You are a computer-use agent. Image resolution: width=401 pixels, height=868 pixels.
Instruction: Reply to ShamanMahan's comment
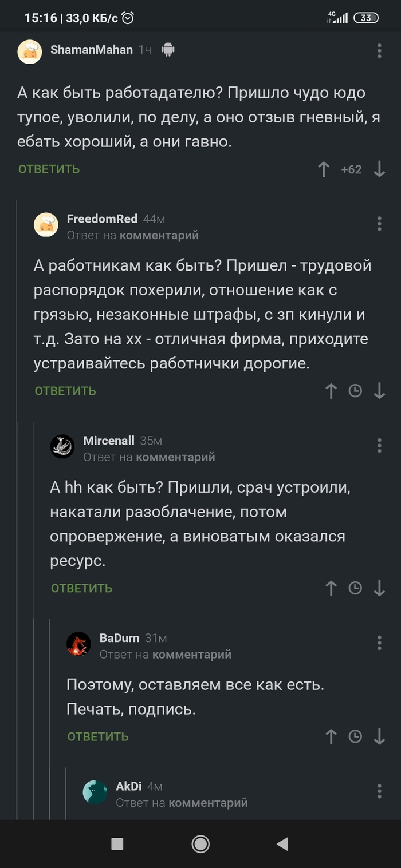(x=49, y=169)
